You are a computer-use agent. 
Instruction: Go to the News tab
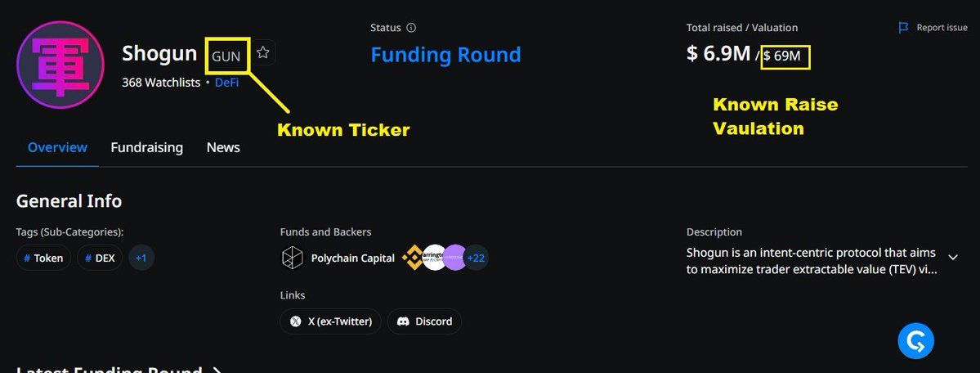(223, 147)
